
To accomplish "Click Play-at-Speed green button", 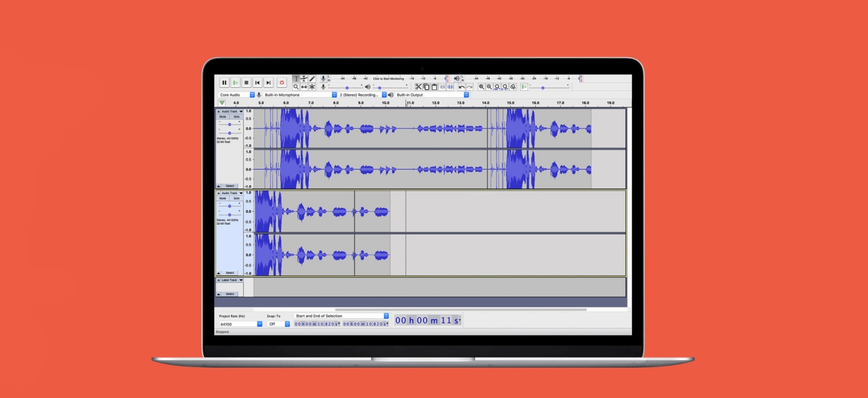I will (x=524, y=87).
